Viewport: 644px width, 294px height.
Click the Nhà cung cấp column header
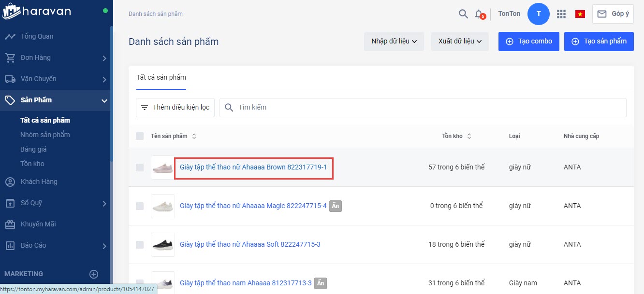[x=581, y=136]
